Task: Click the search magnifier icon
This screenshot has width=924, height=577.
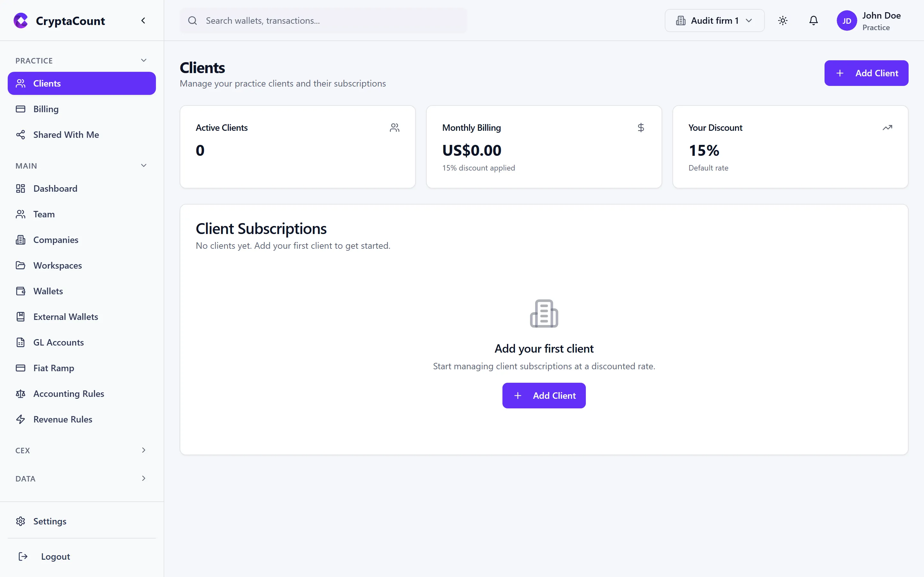Action: 193,21
